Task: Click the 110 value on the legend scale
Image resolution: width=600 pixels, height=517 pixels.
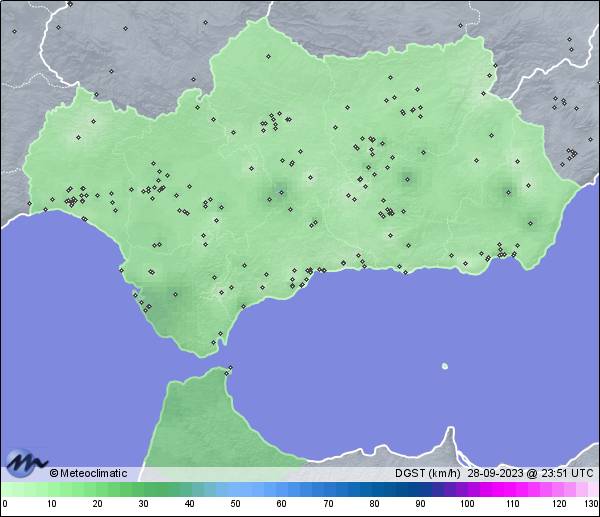Action: (513, 503)
